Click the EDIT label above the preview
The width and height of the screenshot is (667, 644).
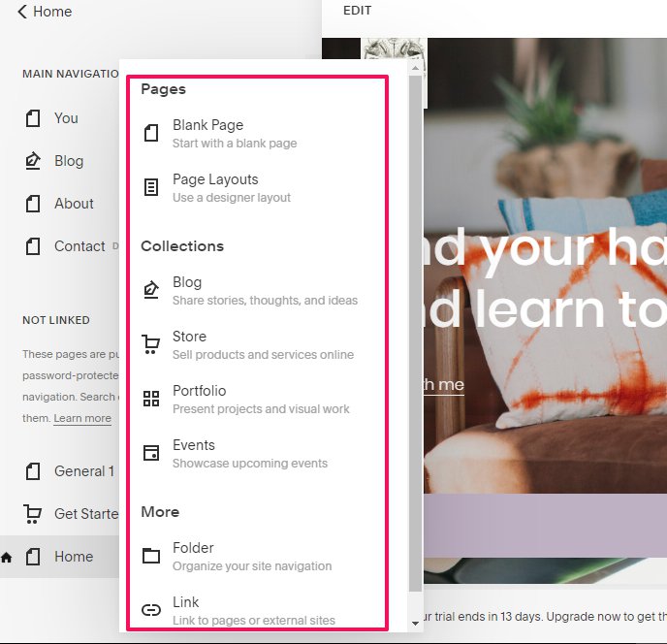(357, 11)
